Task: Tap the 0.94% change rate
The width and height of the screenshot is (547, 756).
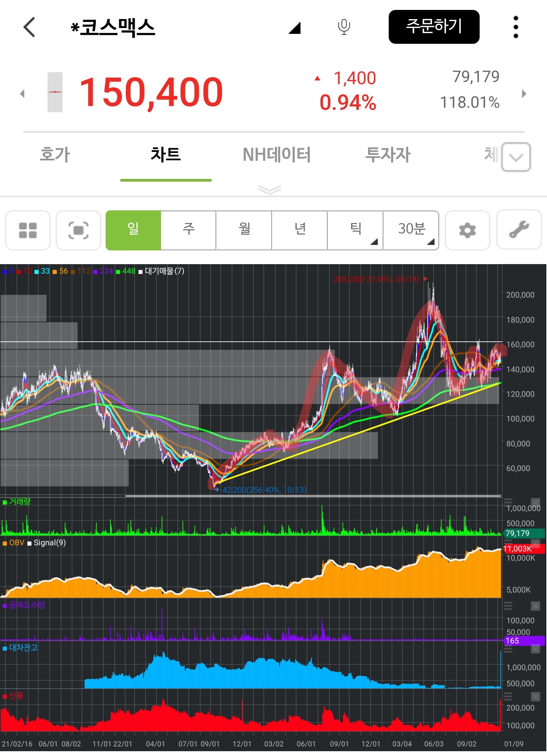Action: 348,103
